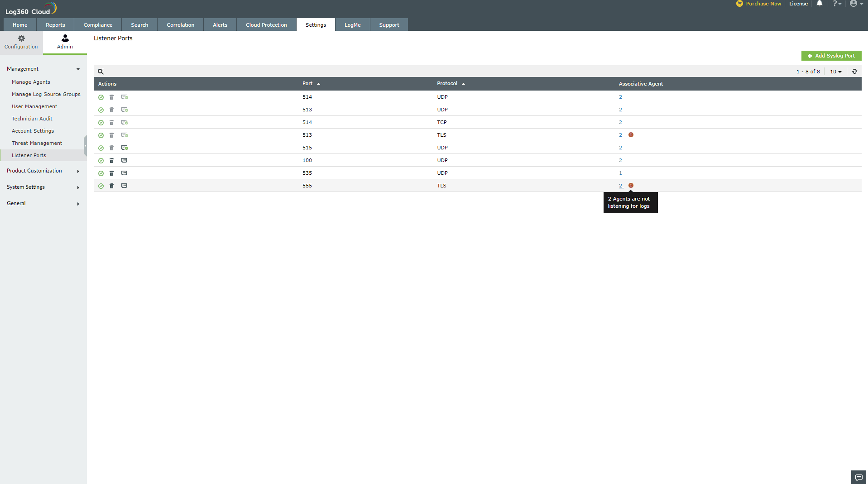Select the Admin settings section
868x484 pixels.
65,42
